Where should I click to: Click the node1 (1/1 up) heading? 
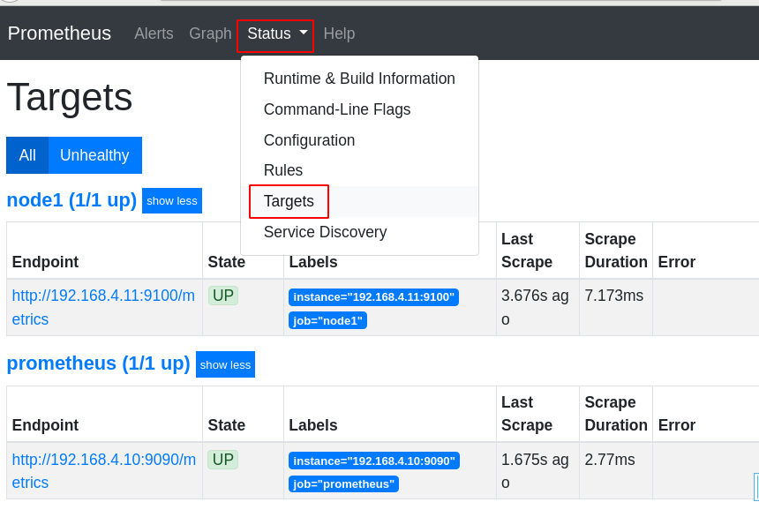point(71,200)
